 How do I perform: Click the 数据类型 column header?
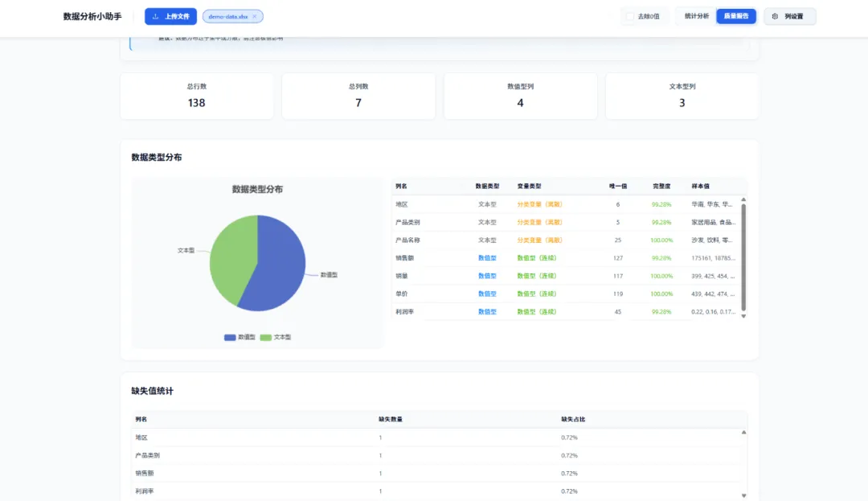point(487,186)
